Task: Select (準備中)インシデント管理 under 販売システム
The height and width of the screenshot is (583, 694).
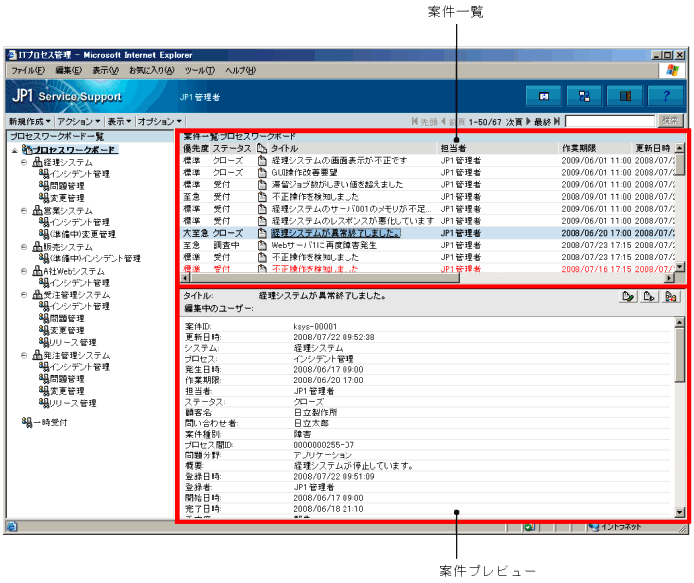Action: (x=90, y=259)
